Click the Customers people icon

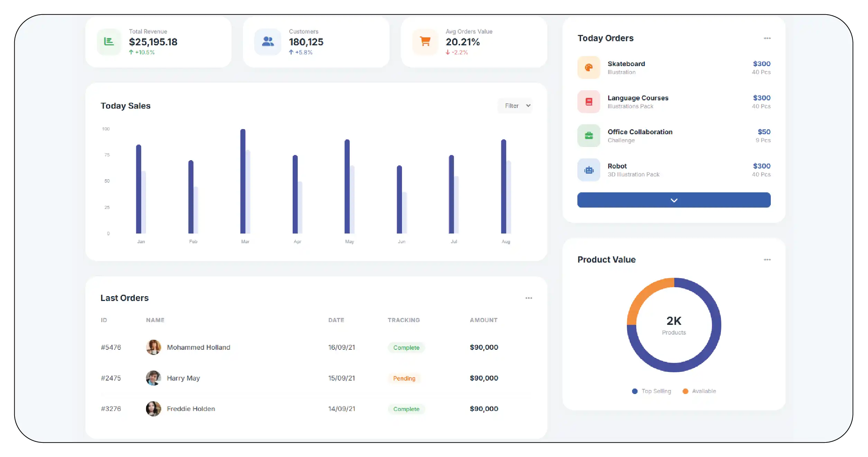pos(268,42)
